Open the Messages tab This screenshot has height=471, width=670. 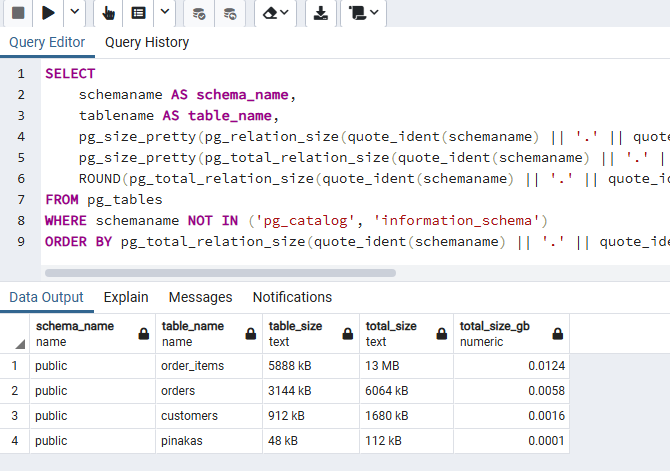(200, 297)
